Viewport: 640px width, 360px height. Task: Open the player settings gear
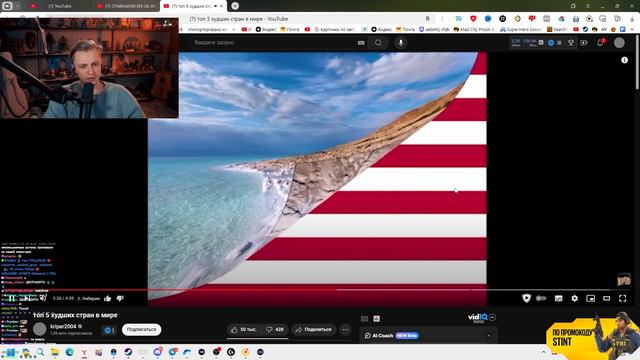tap(574, 298)
